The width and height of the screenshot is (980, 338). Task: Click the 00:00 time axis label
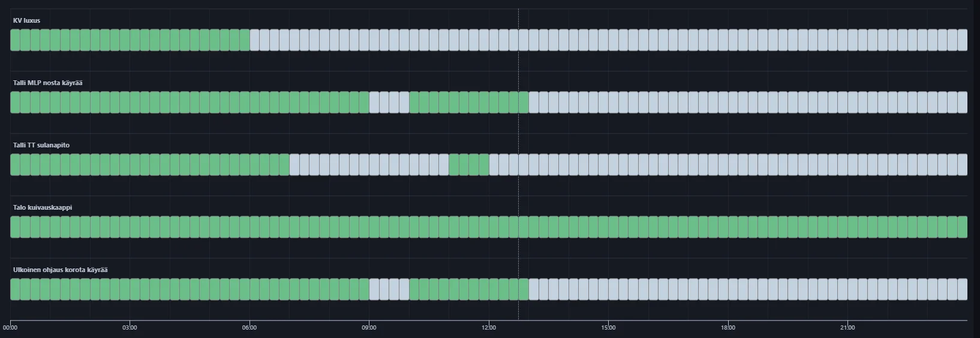pos(10,328)
